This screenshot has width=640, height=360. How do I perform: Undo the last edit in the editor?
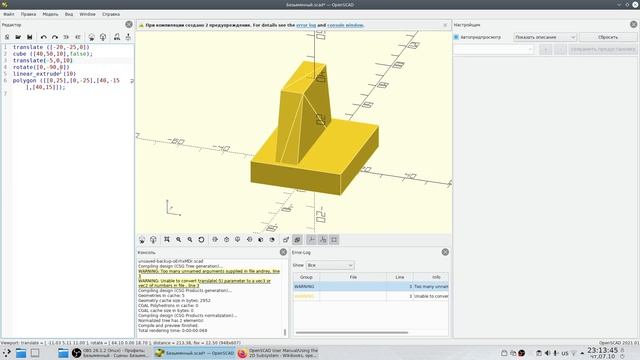(x=43, y=37)
